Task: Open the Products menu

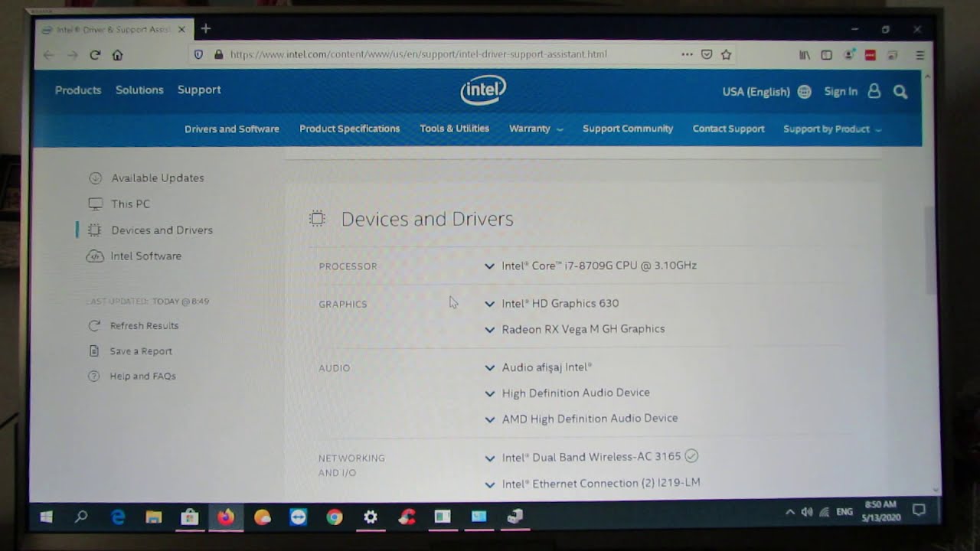Action: 78,90
